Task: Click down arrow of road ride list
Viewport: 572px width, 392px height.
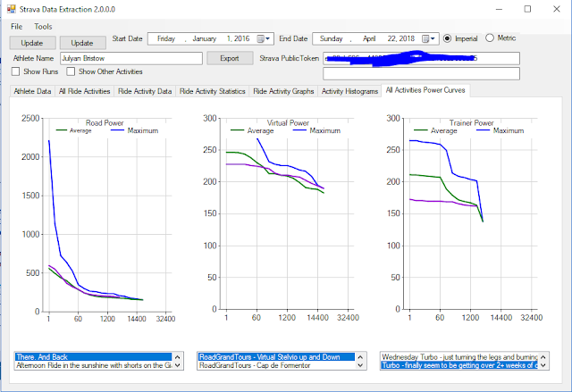Action: point(178,365)
